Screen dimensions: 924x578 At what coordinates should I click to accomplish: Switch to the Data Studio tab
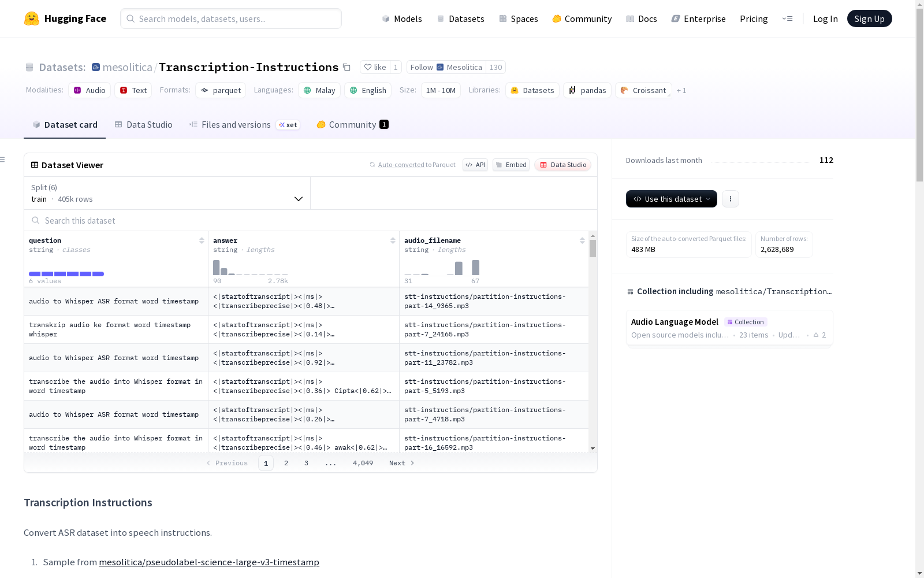pyautogui.click(x=144, y=125)
